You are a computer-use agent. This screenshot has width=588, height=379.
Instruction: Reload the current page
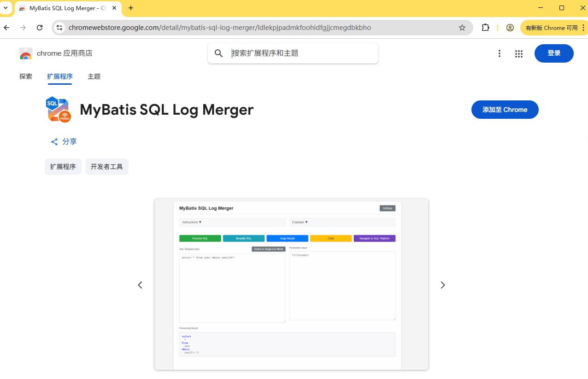click(x=40, y=28)
